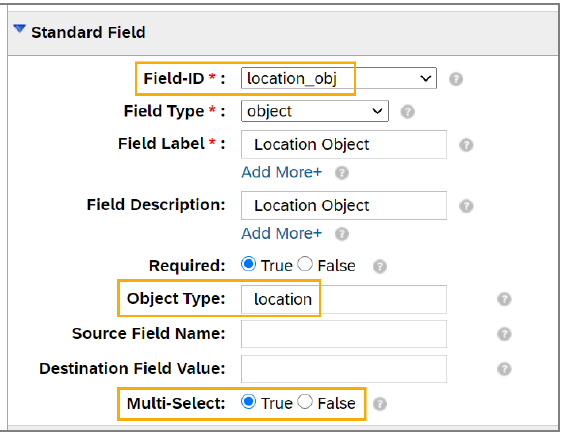Image resolution: width=561 pixels, height=434 pixels.
Task: Click help icon beside Field Type dropdown
Action: pyautogui.click(x=408, y=112)
